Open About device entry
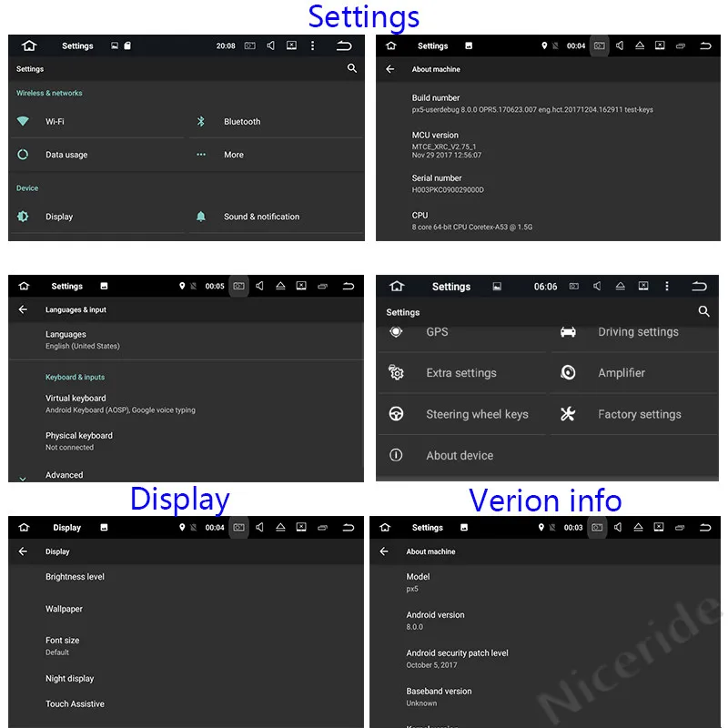Viewport: 728px width, 728px height. 462,456
